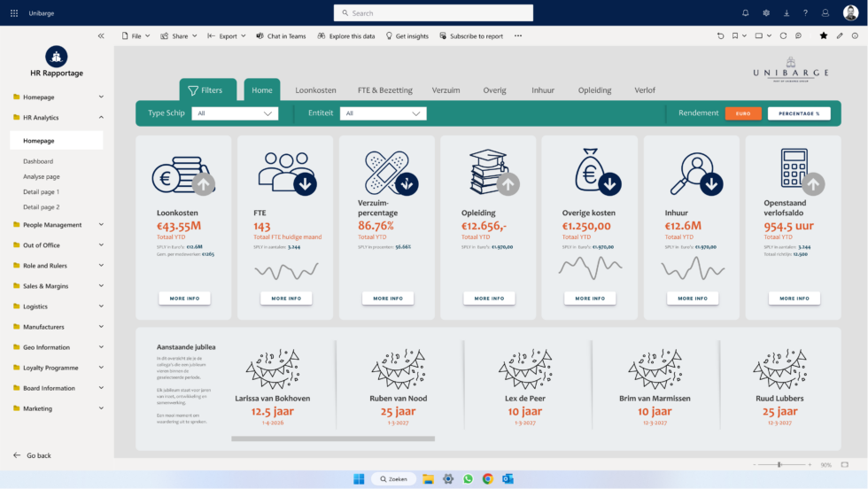Toggle Rendement to EURO
The height and width of the screenshot is (489, 868).
743,113
